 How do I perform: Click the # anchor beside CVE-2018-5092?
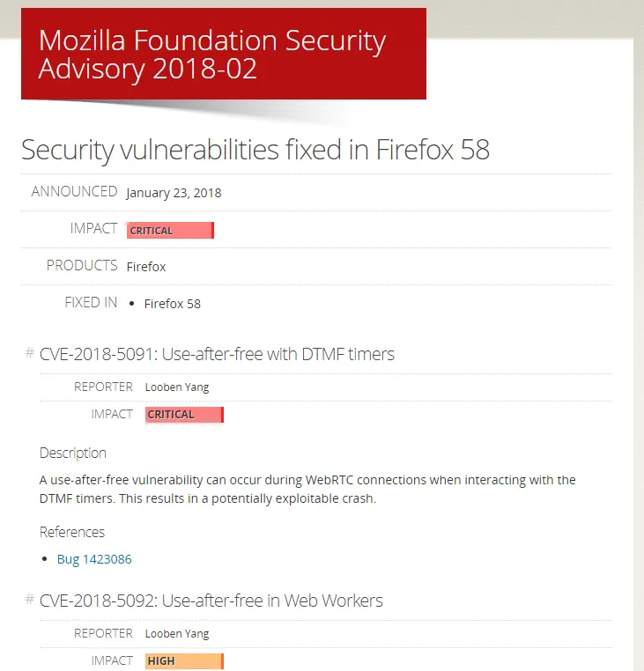pos(30,599)
